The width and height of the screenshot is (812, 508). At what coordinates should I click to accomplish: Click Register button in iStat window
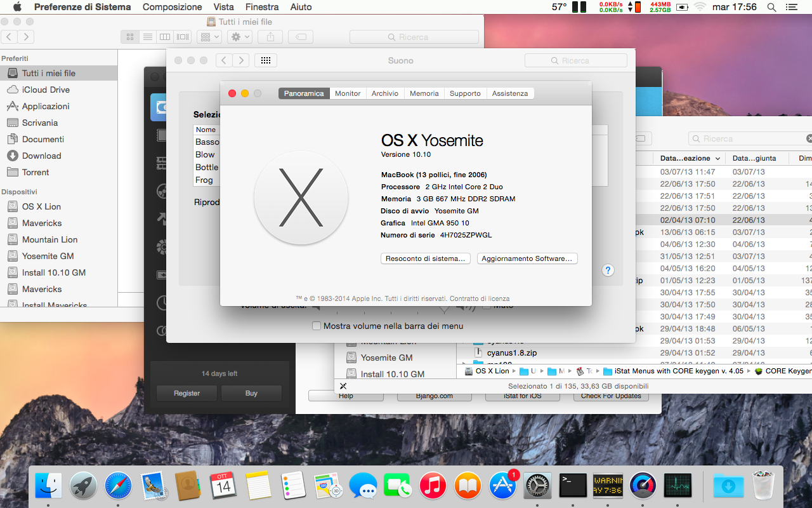187,393
